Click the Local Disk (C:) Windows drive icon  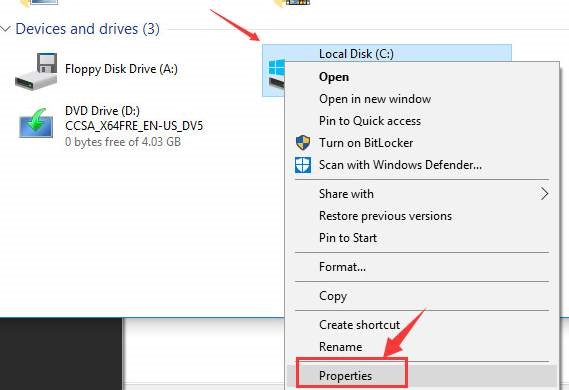tap(276, 74)
